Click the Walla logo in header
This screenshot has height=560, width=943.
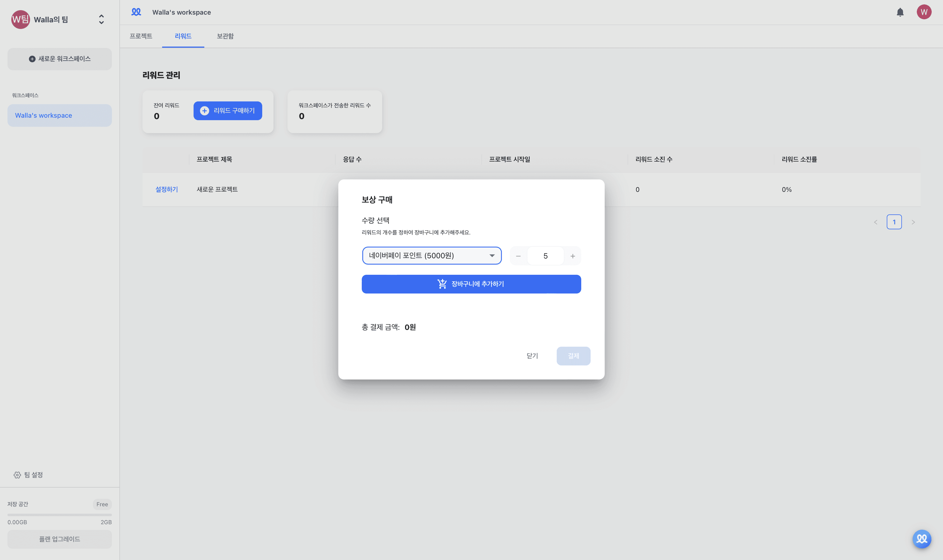tap(136, 12)
